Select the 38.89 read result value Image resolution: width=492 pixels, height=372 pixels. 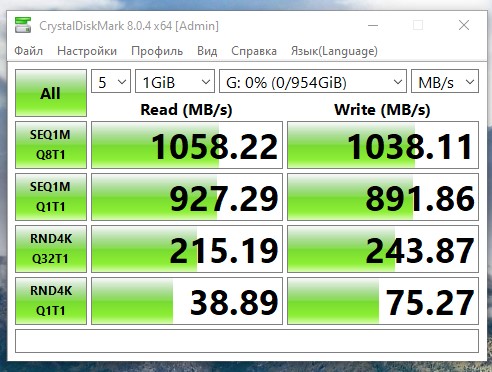click(187, 301)
